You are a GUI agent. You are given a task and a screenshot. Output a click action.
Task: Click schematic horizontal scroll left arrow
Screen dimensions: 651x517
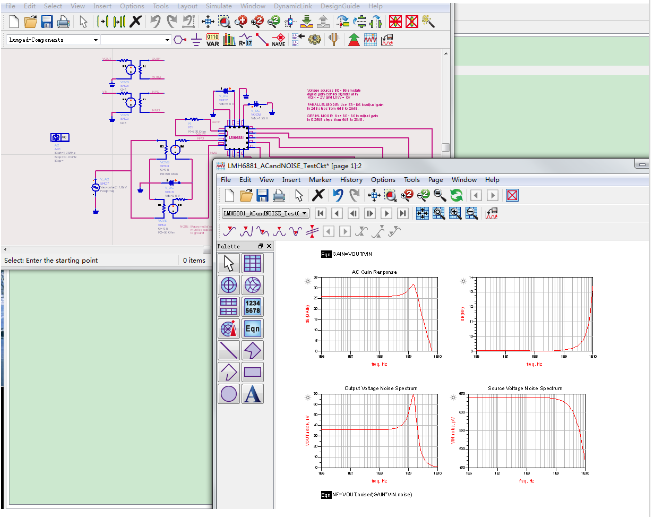(x=5, y=250)
